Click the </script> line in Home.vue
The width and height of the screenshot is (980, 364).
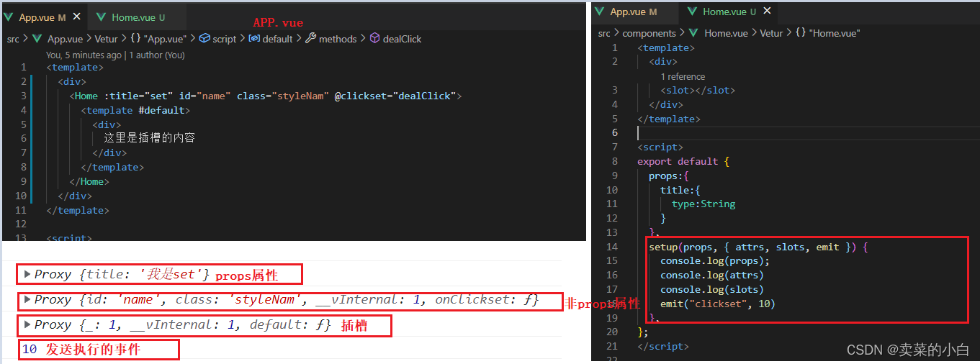(x=663, y=346)
